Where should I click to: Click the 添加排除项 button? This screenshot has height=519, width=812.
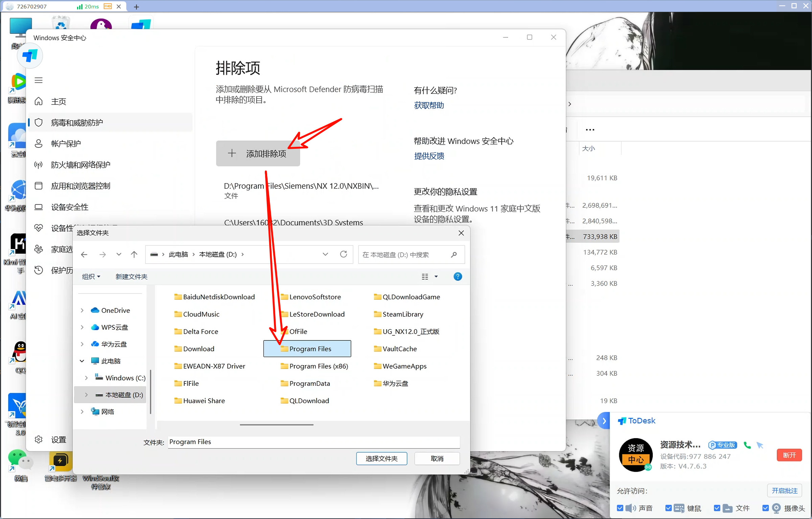[x=258, y=154]
